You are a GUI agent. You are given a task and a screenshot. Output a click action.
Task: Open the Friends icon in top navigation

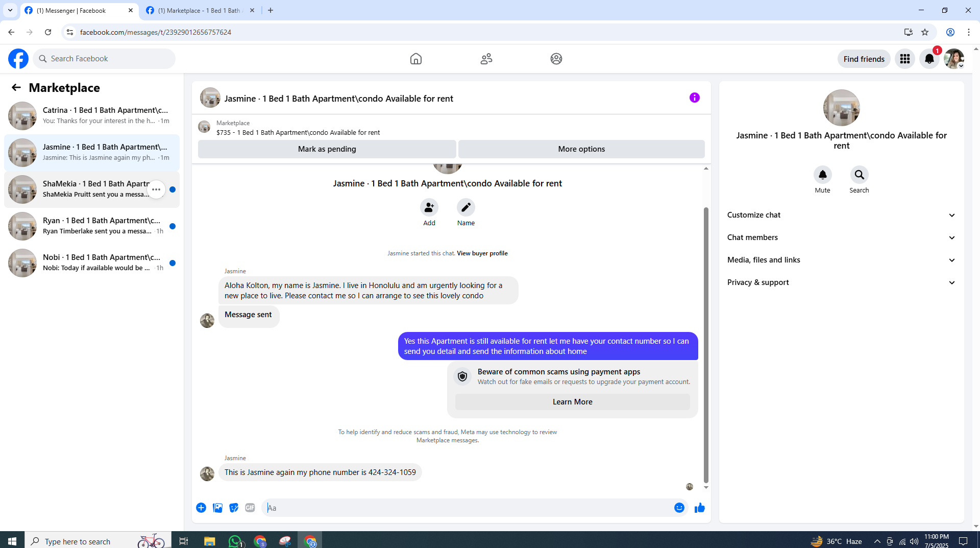(x=486, y=59)
